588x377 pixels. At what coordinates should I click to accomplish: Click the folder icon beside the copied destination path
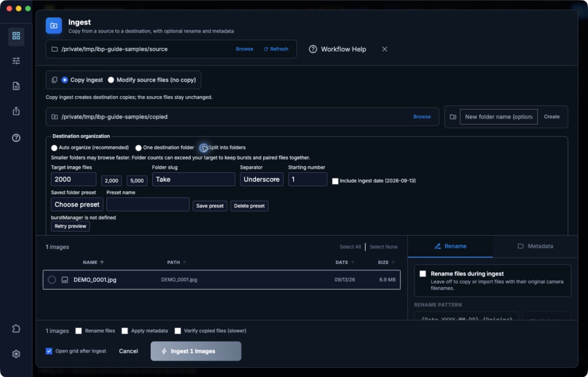point(55,117)
